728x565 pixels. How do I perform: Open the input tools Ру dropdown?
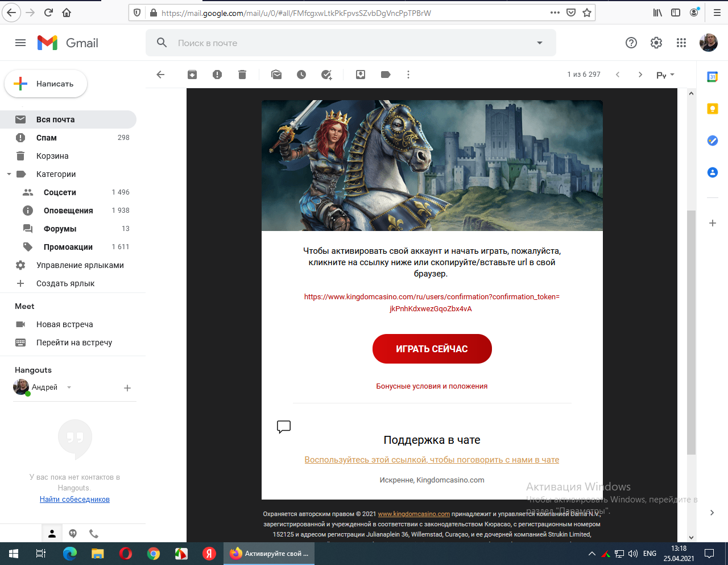[x=665, y=75]
